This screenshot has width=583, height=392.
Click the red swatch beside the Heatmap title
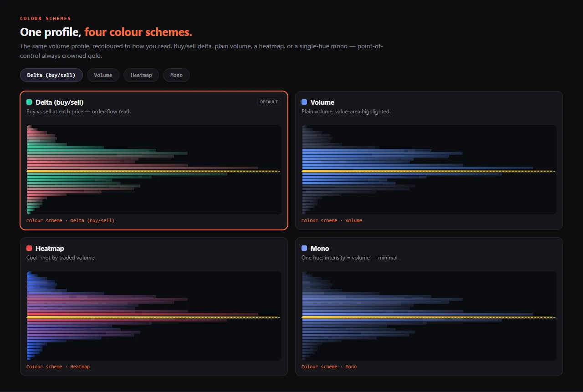tap(29, 249)
